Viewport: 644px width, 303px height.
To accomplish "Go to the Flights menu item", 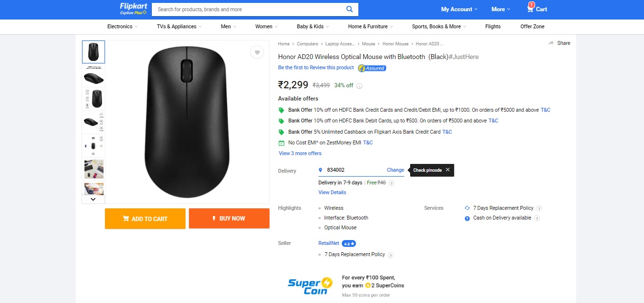I will (493, 26).
